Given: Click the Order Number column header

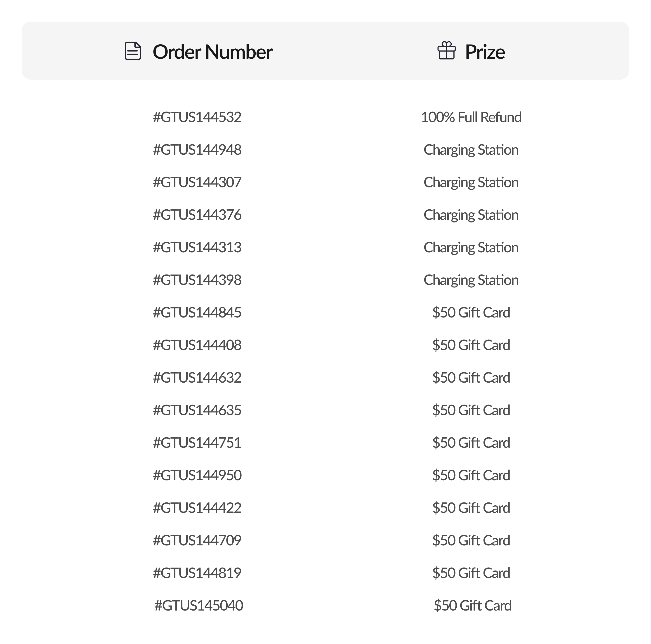Looking at the screenshot, I should [x=212, y=52].
